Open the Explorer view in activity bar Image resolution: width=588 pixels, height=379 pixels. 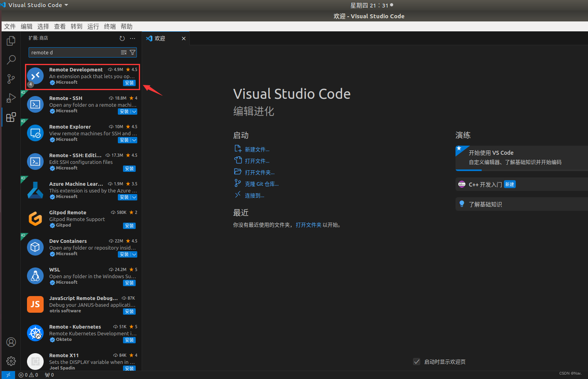11,41
